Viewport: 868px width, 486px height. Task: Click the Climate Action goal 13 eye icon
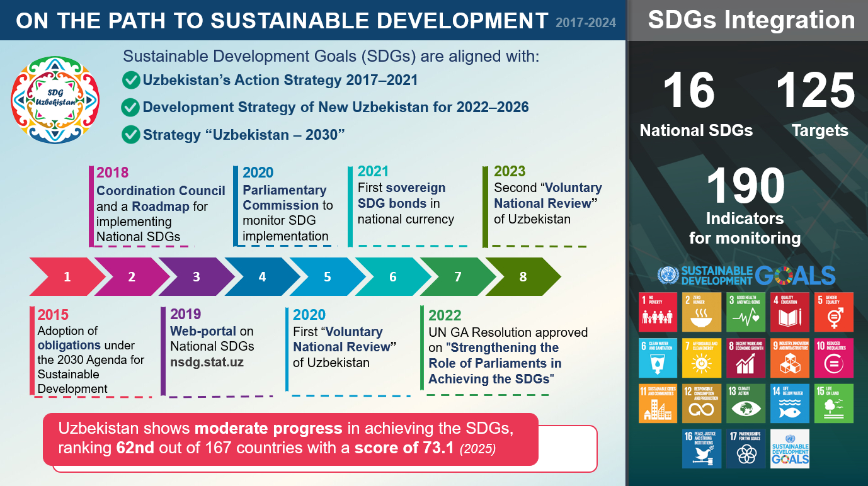pyautogui.click(x=746, y=404)
